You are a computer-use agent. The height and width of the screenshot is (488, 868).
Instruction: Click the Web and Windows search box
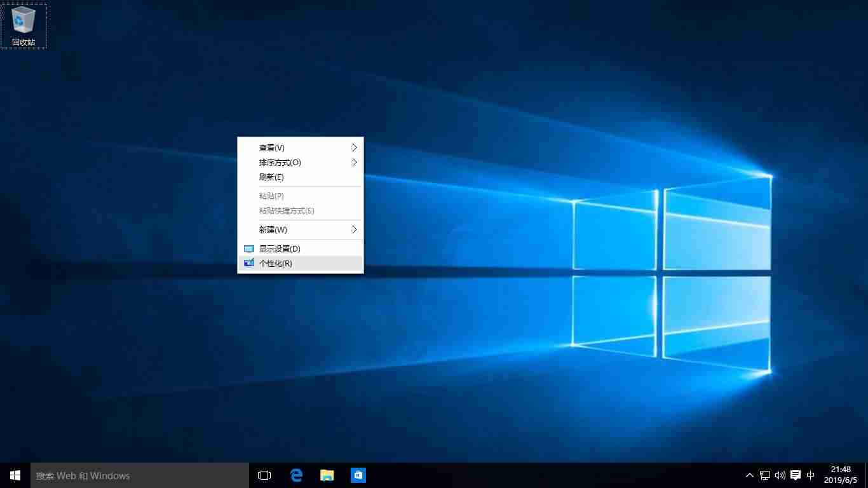(140, 475)
